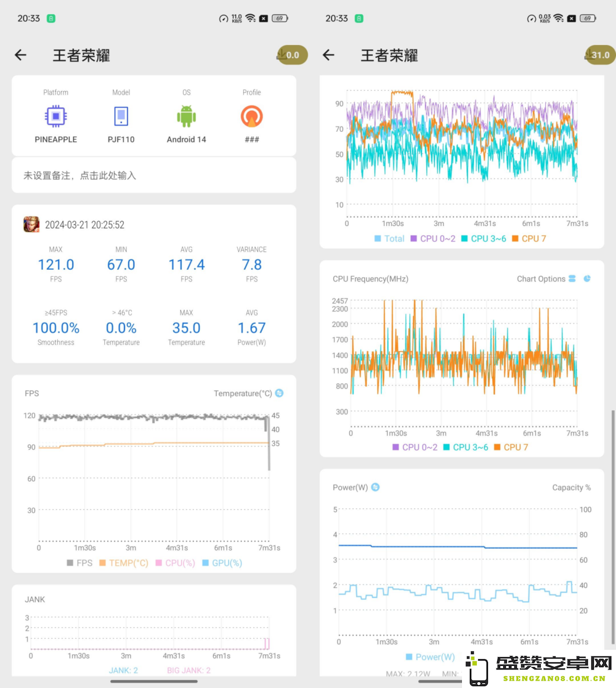Tap the JANK chart title

pos(35,599)
